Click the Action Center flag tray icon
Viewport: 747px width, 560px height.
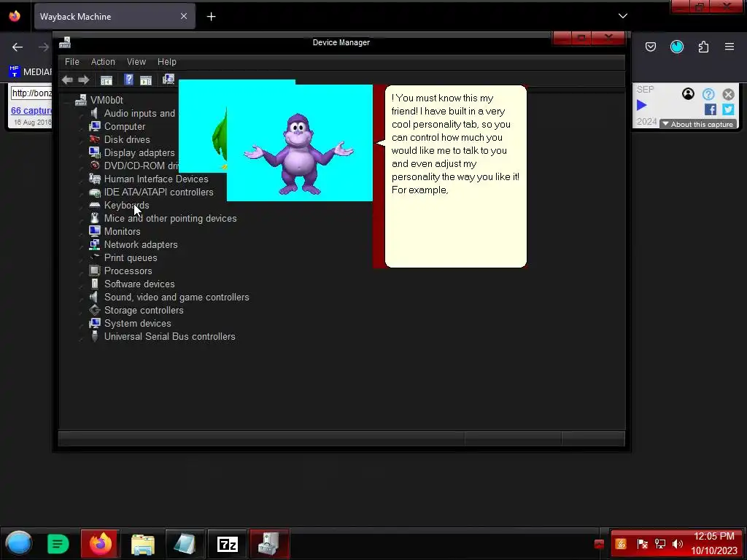642,544
